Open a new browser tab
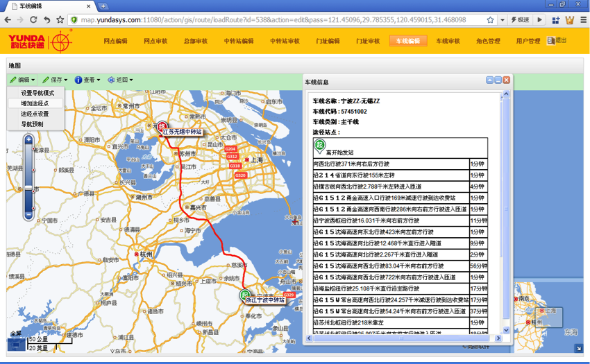This screenshot has height=364, width=590. pyautogui.click(x=103, y=6)
